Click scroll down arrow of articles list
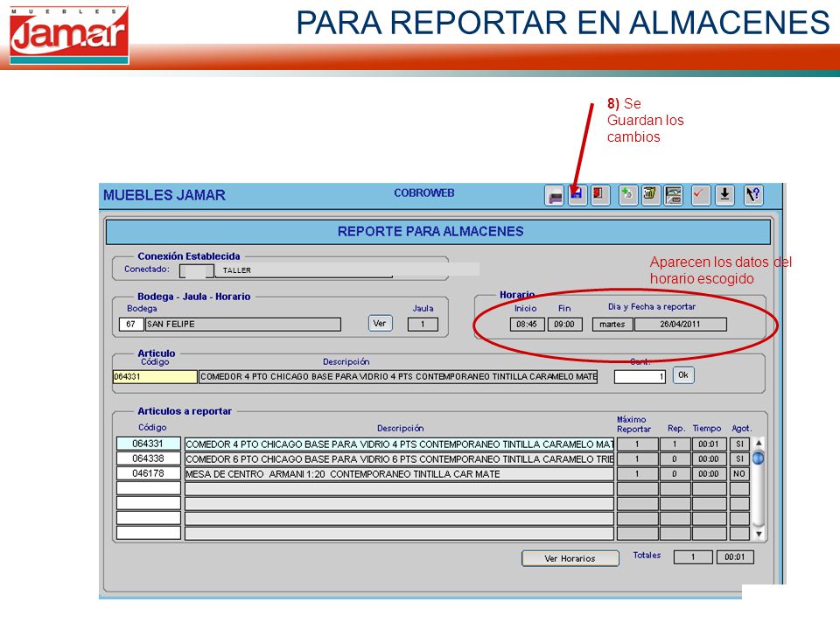 [x=759, y=534]
